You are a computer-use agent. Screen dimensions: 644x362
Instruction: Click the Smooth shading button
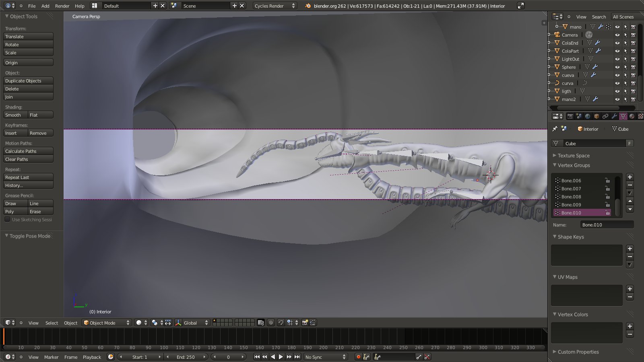point(15,115)
